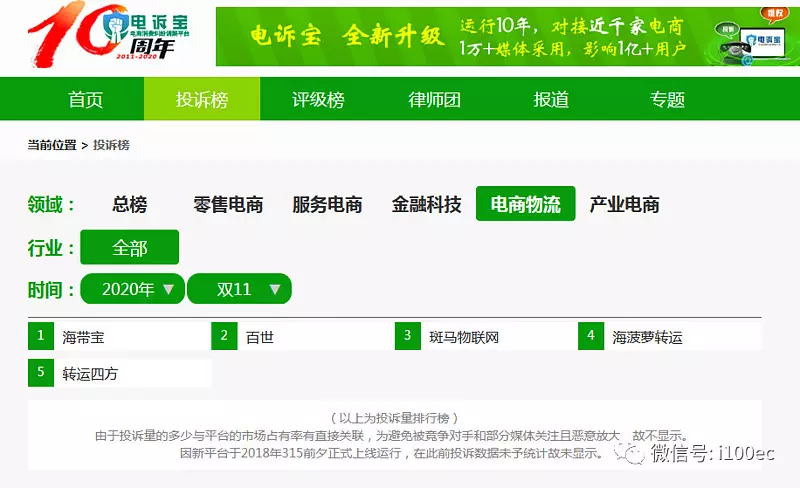This screenshot has height=488, width=800.
Task: Click the 当前位置 breadcrumb label
Action: click(x=52, y=145)
